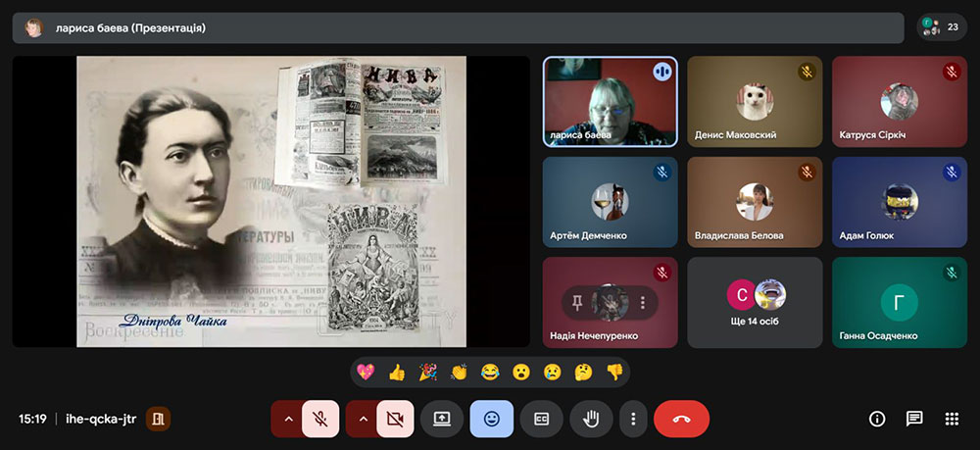Click the red leave call button
The height and width of the screenshot is (450, 980).
click(x=681, y=419)
